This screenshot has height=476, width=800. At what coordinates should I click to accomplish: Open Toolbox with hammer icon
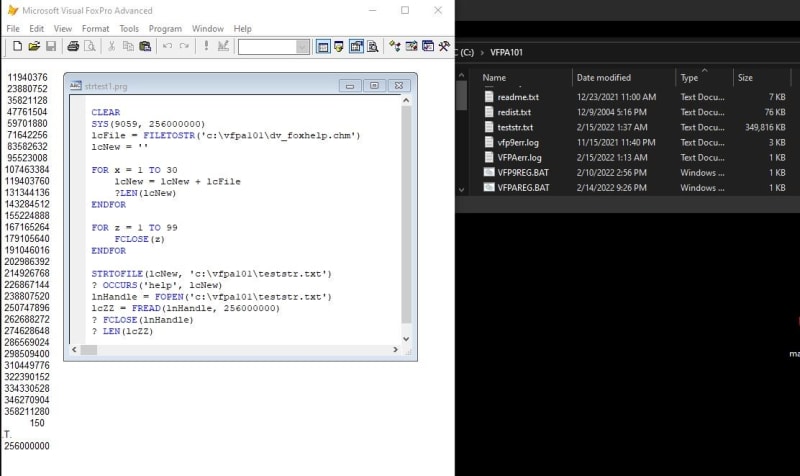(444, 47)
